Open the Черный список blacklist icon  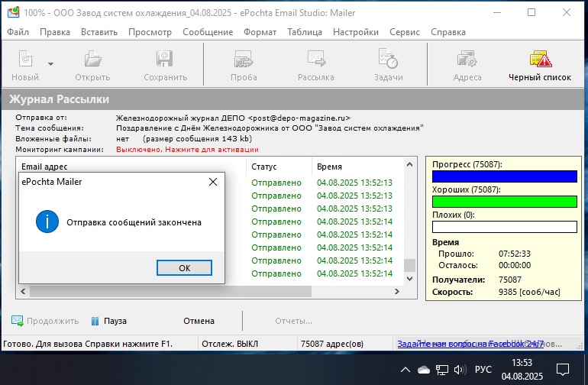click(x=541, y=59)
